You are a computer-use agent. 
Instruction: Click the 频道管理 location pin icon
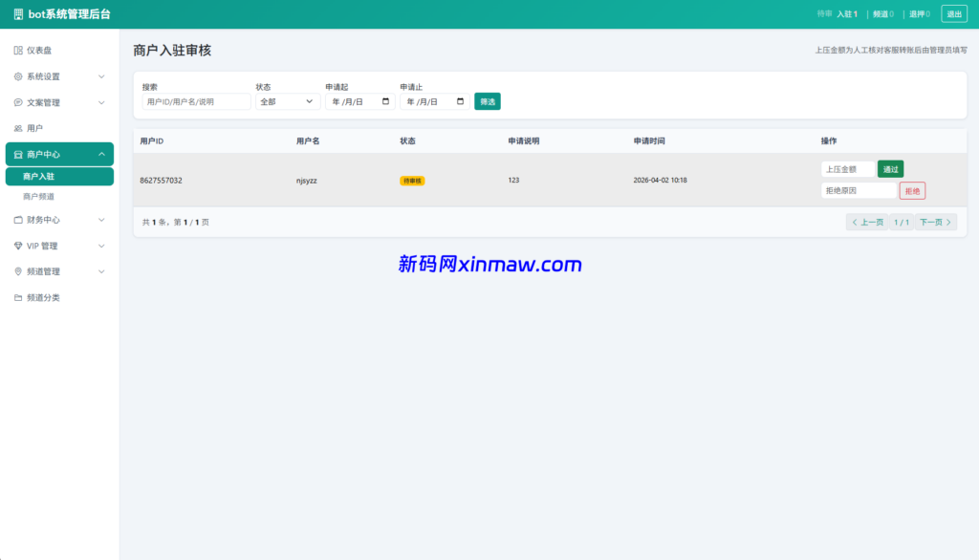pyautogui.click(x=16, y=271)
